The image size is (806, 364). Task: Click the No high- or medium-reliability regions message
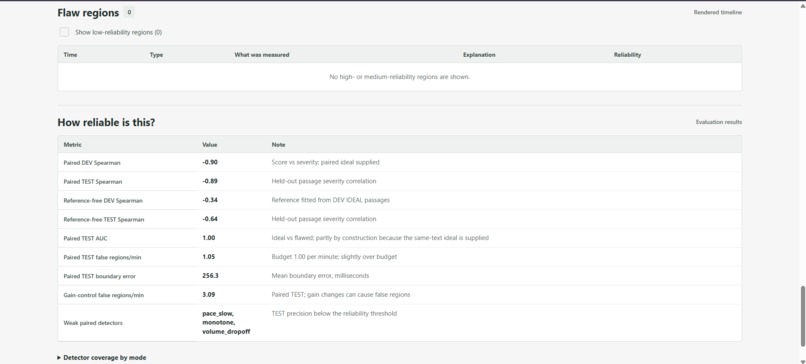pos(399,77)
